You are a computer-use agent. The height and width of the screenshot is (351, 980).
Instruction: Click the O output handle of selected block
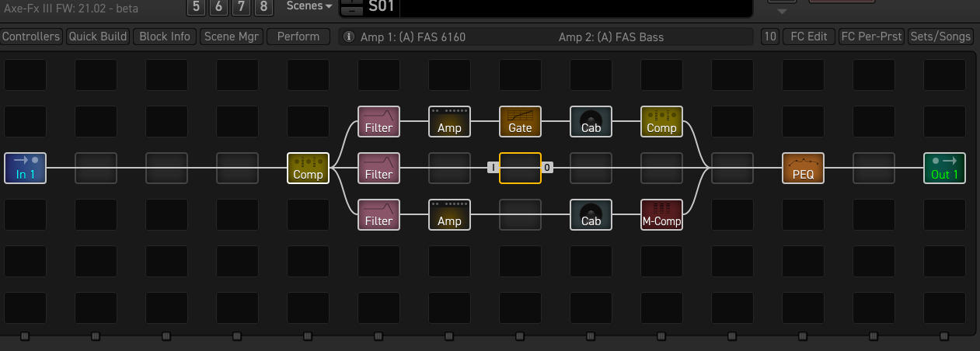click(x=547, y=167)
